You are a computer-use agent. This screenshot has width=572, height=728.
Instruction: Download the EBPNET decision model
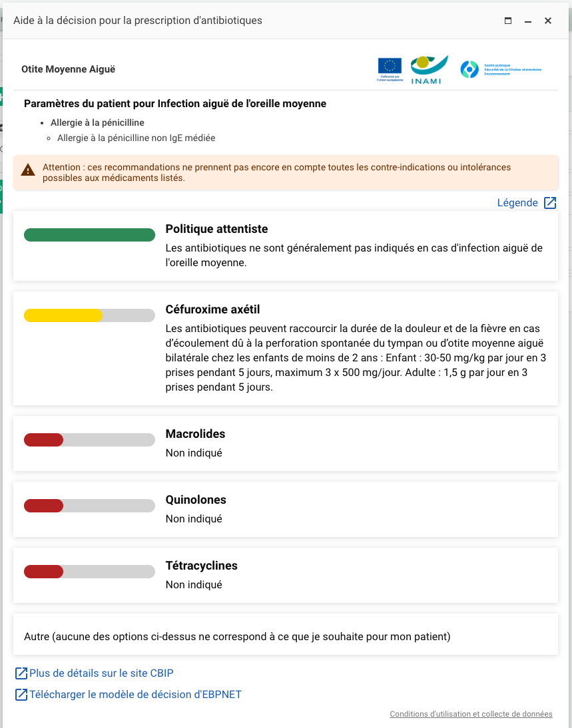click(x=135, y=695)
